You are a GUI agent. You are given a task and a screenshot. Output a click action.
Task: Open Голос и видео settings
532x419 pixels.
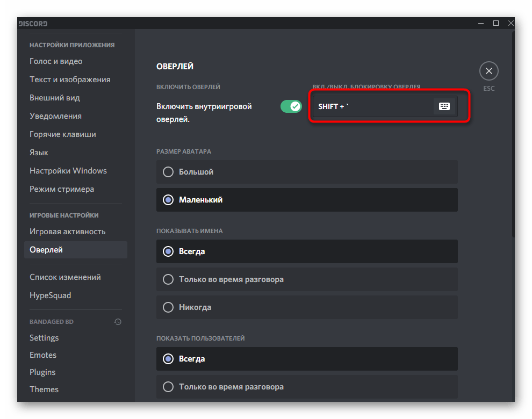click(56, 61)
